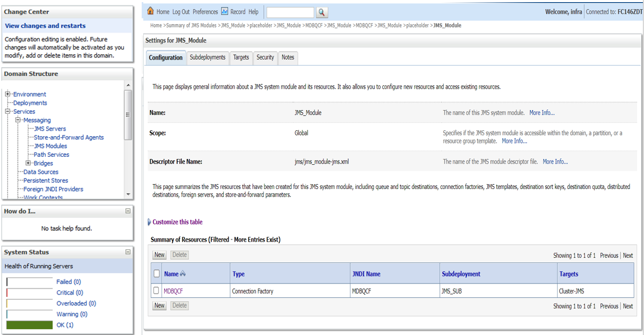Click into the search input field

[290, 12]
